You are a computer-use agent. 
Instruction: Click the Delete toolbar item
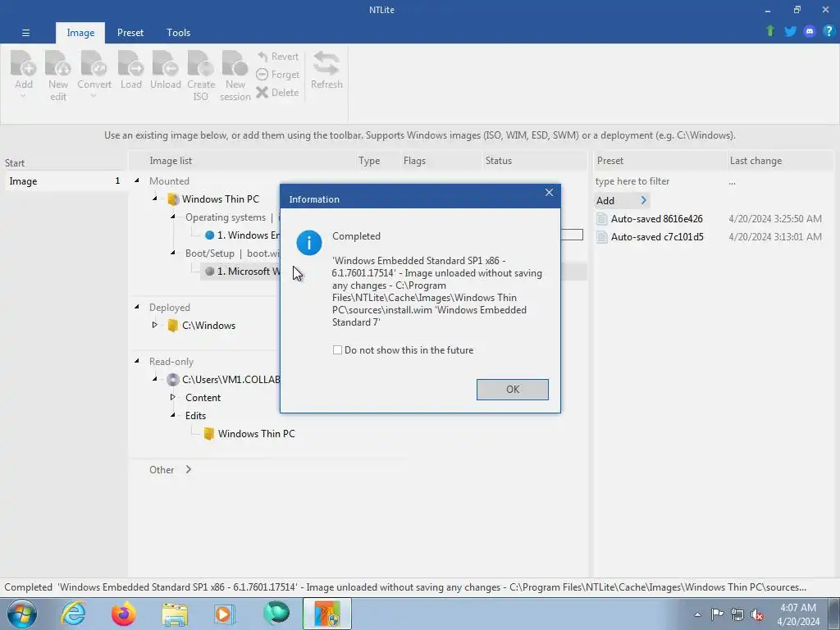click(x=277, y=92)
